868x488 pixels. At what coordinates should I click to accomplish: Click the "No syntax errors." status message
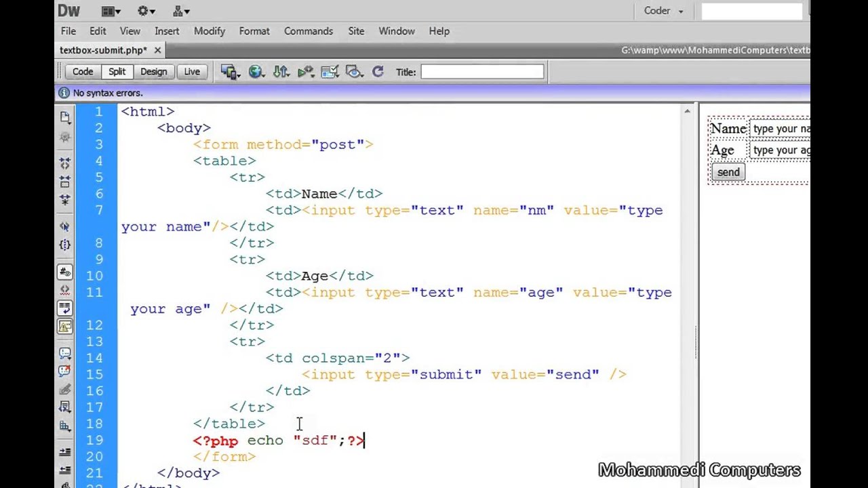click(108, 93)
